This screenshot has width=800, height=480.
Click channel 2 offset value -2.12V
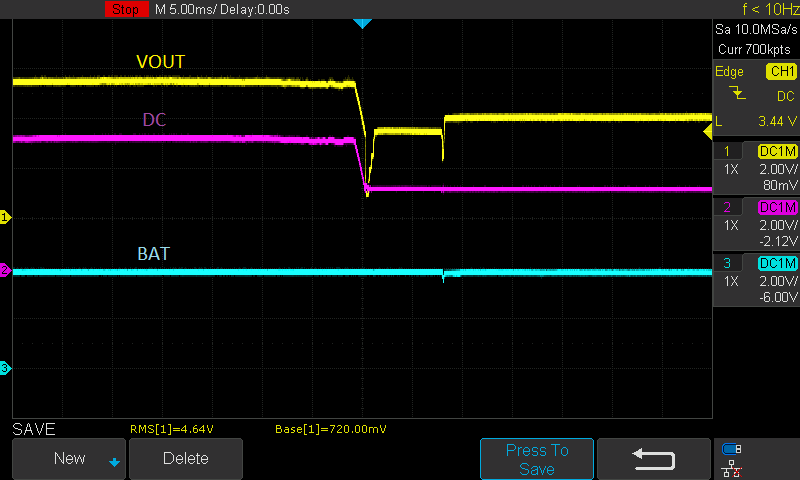(x=778, y=241)
